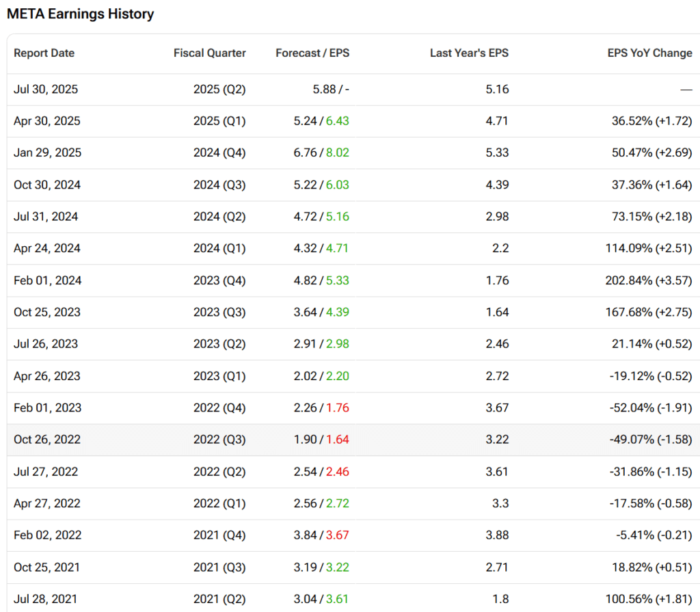Click the "4.82 / 5.33" forecast and EPS cell

(321, 280)
